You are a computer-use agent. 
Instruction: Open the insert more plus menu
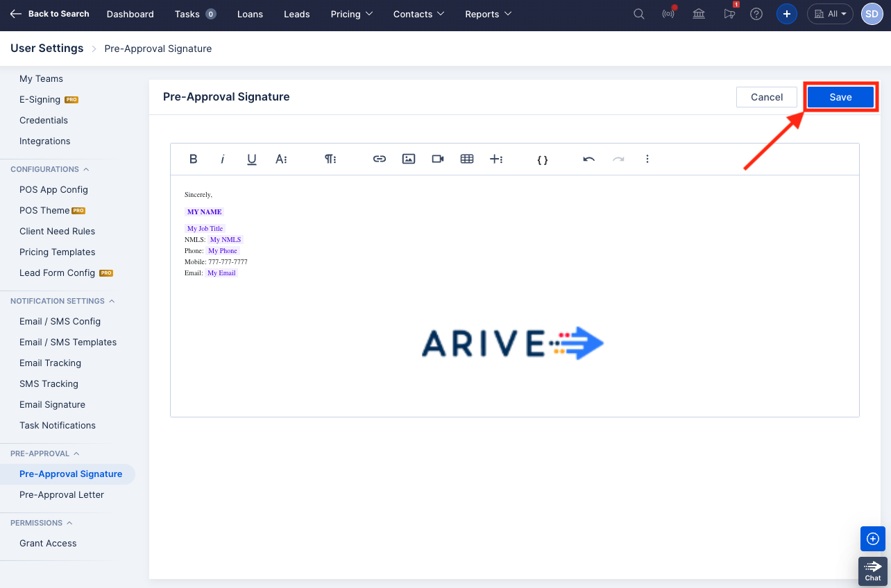496,159
